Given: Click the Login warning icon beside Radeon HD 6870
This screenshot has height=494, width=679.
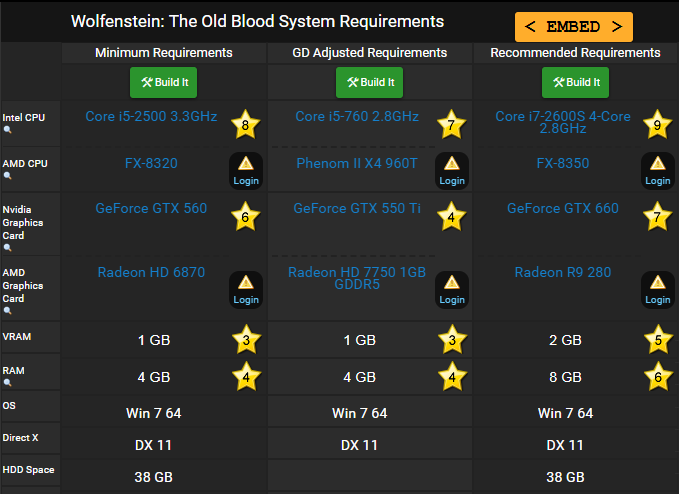Looking at the screenshot, I should [246, 290].
